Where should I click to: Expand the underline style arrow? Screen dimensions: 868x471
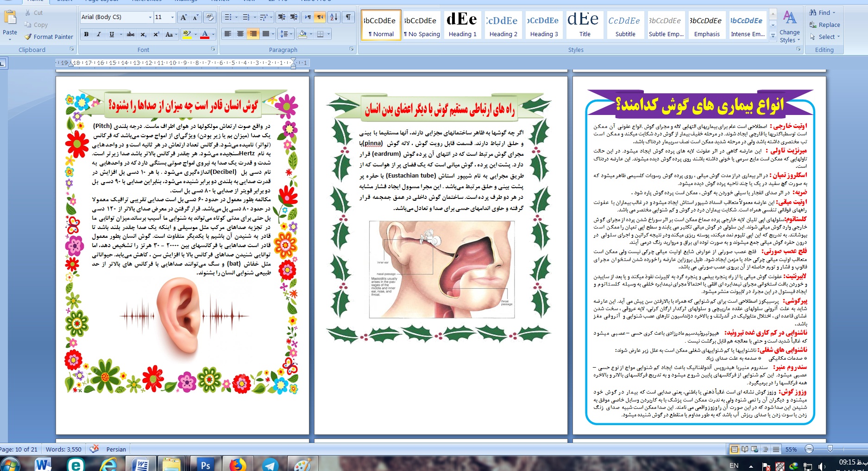(120, 34)
